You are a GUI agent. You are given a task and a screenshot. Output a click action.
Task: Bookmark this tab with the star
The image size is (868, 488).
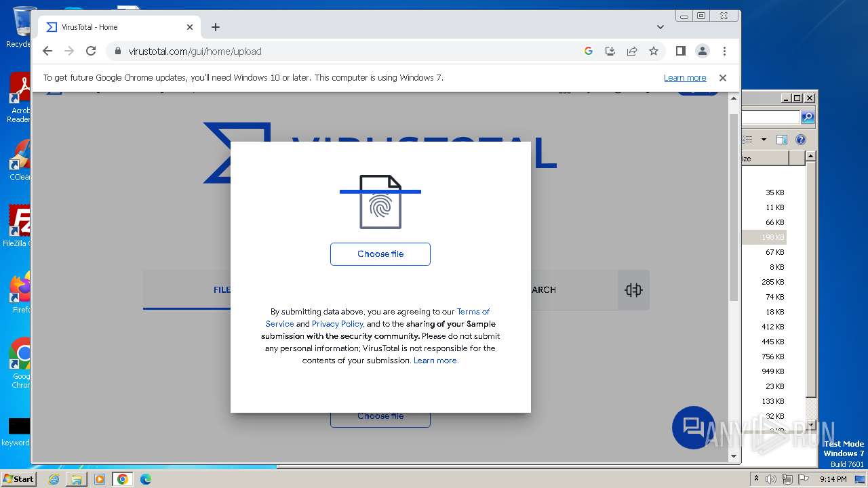pyautogui.click(x=653, y=51)
